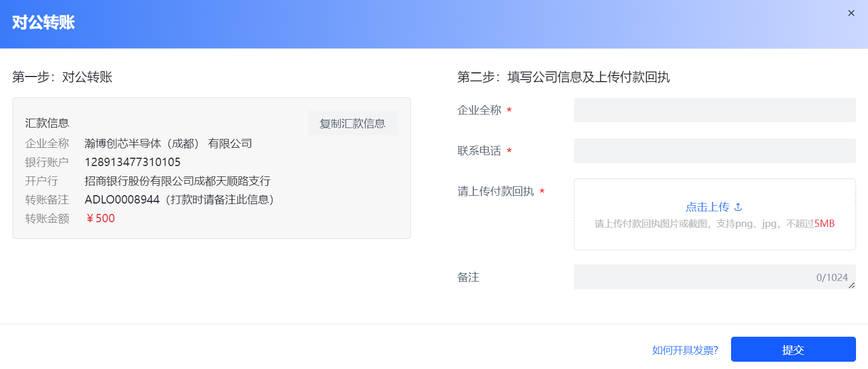This screenshot has width=868, height=369.
Task: Focus the 企业全称 input field
Action: coord(714,110)
